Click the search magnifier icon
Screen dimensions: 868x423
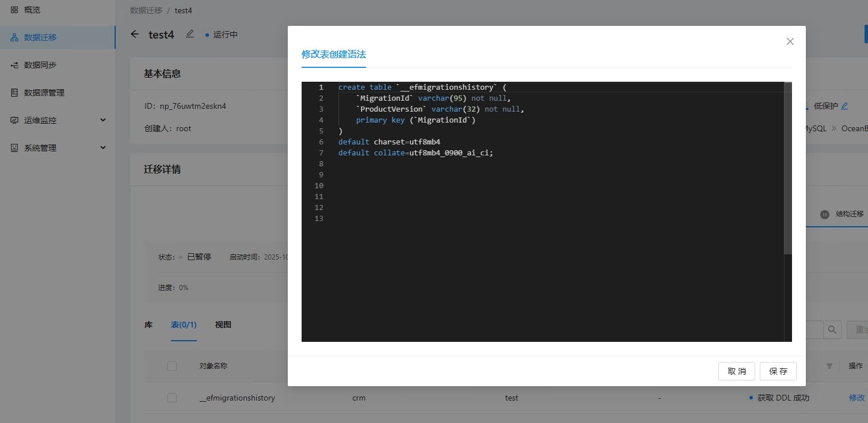[832, 330]
